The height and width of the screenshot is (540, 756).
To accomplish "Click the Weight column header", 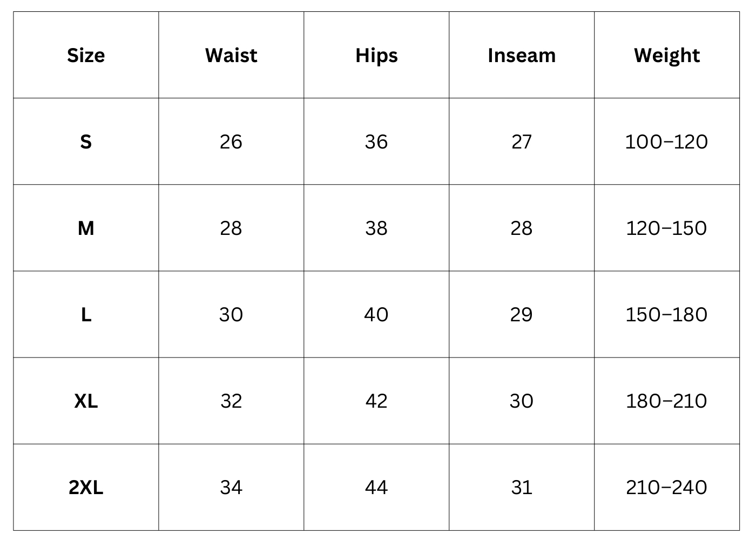I will coord(667,56).
